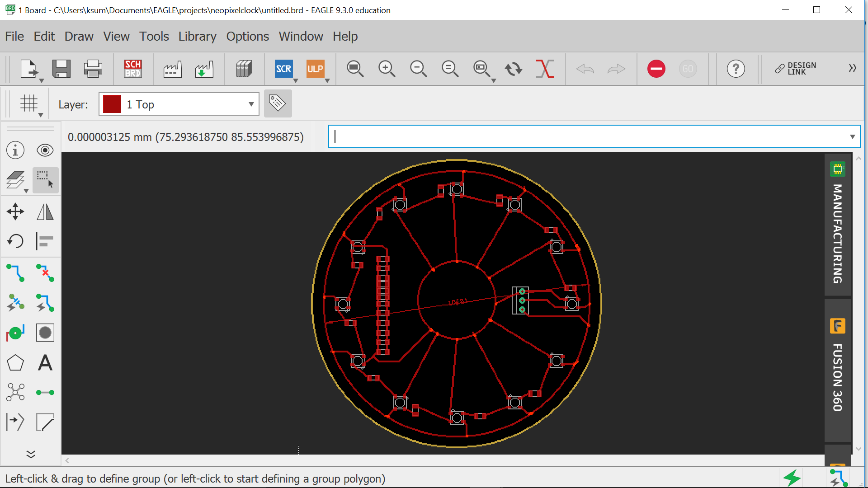This screenshot has width=868, height=488.
Task: Choose the Polygon drawing tool
Action: [x=15, y=362]
